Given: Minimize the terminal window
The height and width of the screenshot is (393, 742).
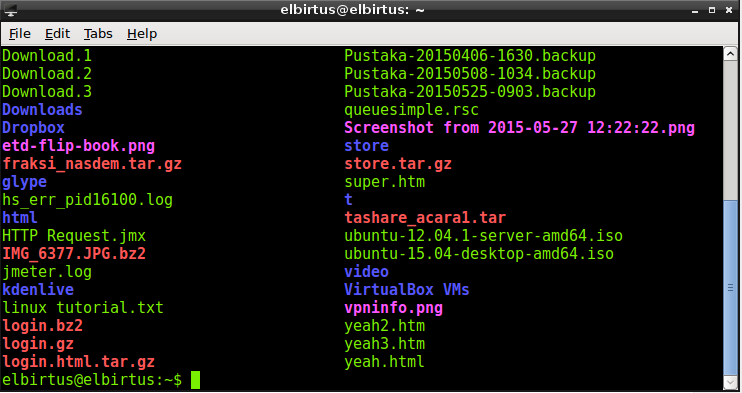Looking at the screenshot, I should coord(695,10).
